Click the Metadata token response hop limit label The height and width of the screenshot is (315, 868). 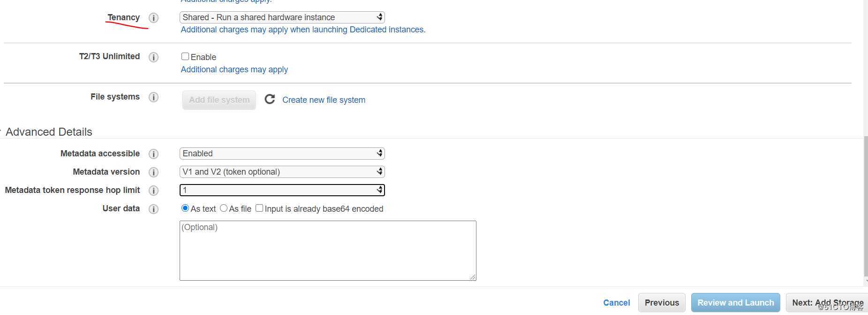pyautogui.click(x=72, y=190)
